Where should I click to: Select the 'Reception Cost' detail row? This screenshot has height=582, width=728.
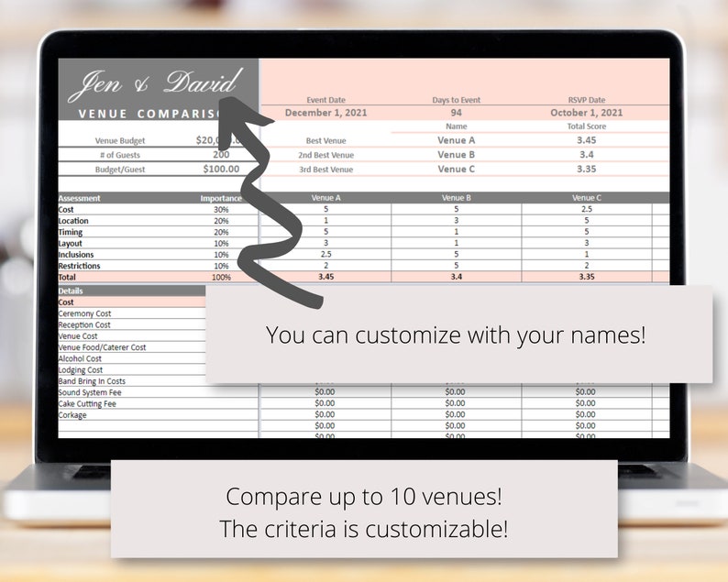click(84, 324)
